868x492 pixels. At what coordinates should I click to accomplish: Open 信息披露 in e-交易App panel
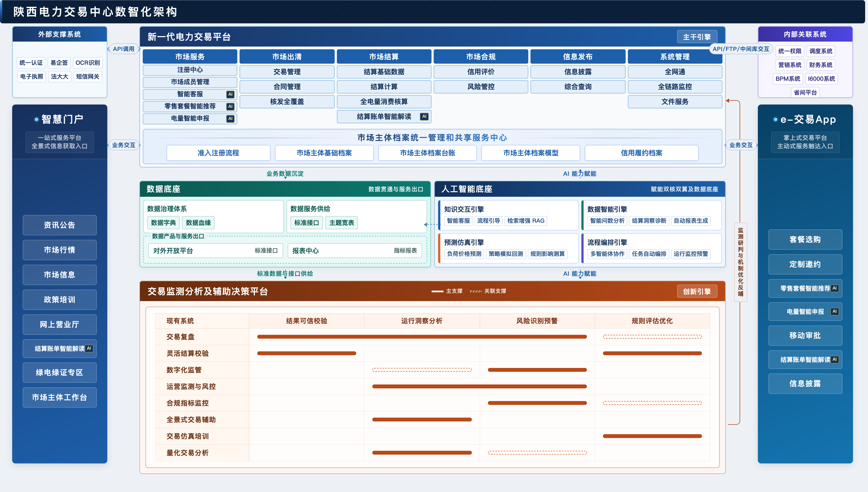[805, 384]
